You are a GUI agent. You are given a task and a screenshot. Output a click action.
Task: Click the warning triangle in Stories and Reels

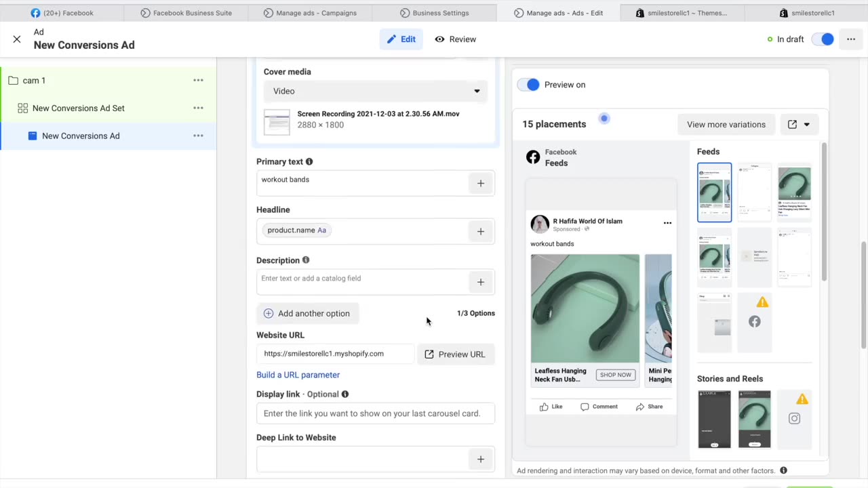pos(802,399)
